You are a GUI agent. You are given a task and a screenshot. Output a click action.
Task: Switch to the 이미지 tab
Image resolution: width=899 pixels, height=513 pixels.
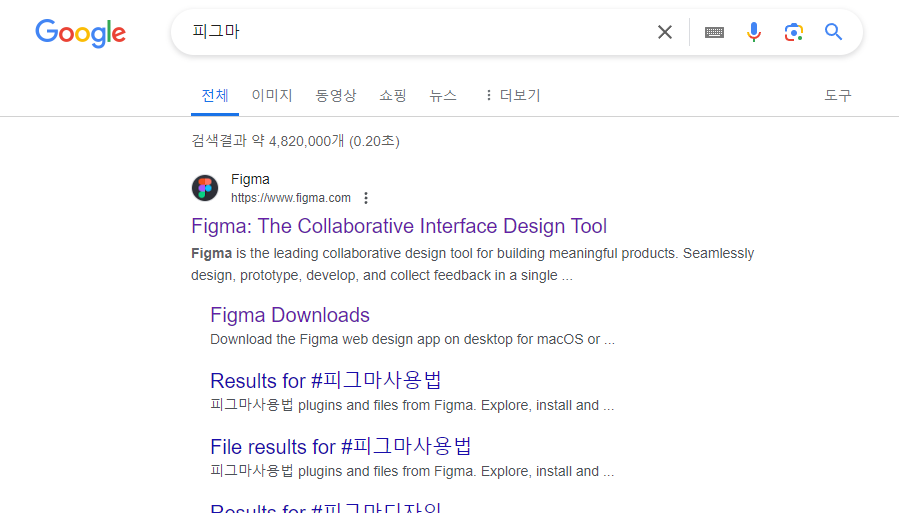[272, 95]
